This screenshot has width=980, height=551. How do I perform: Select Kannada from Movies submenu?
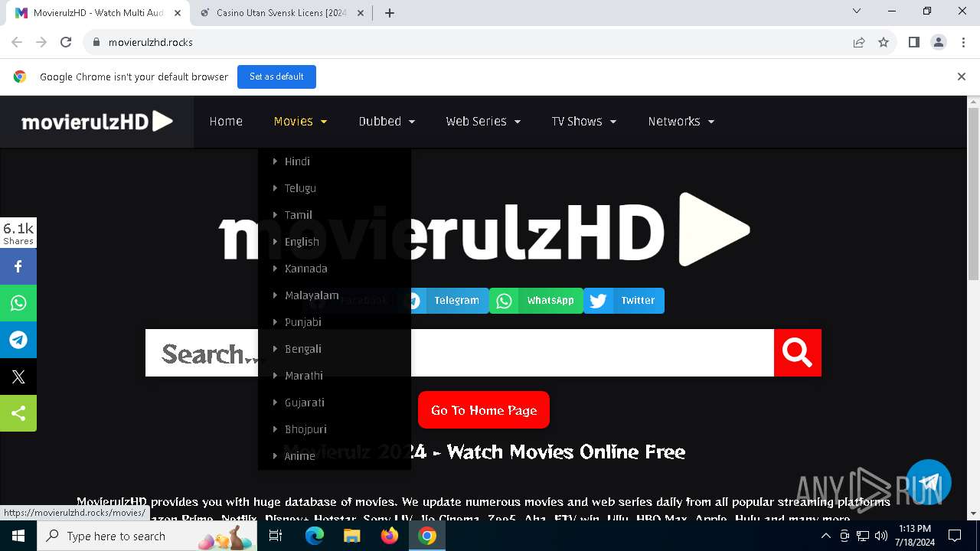coord(335,269)
